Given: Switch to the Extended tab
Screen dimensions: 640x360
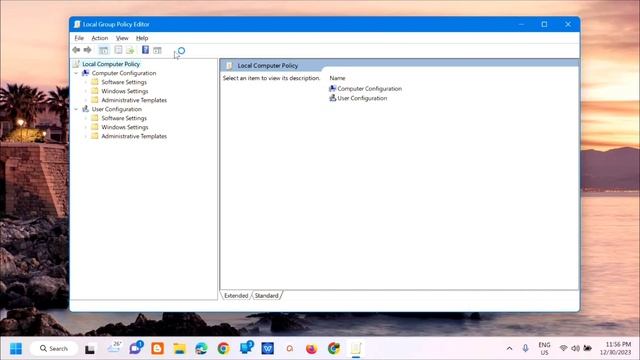Looking at the screenshot, I should coord(236,296).
